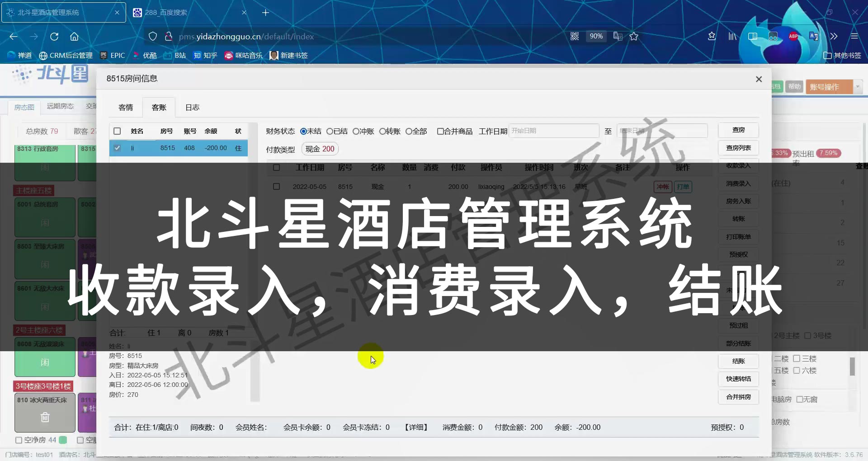The height and width of the screenshot is (461, 868).
Task: Open the 禅道 bookmark
Action: (19, 55)
